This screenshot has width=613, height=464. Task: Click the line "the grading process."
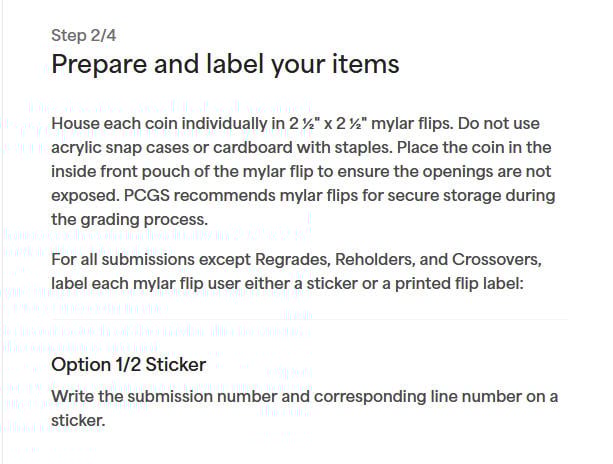point(129,220)
